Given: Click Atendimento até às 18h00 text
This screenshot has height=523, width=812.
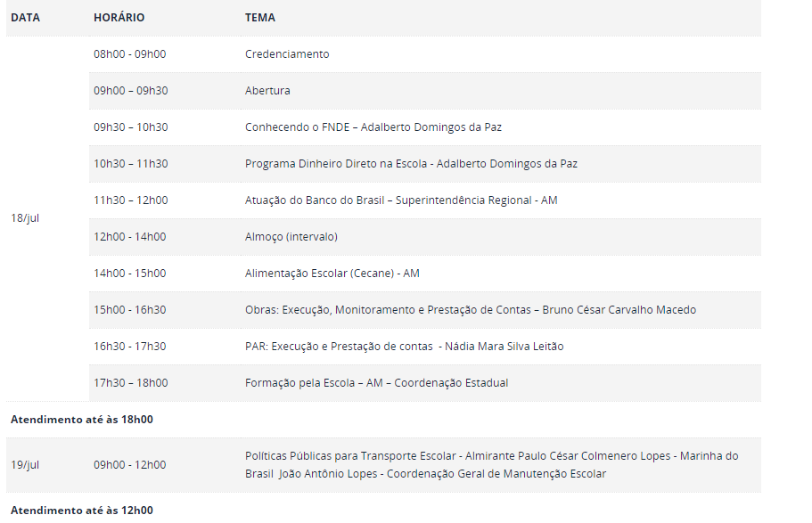Looking at the screenshot, I should [x=82, y=420].
